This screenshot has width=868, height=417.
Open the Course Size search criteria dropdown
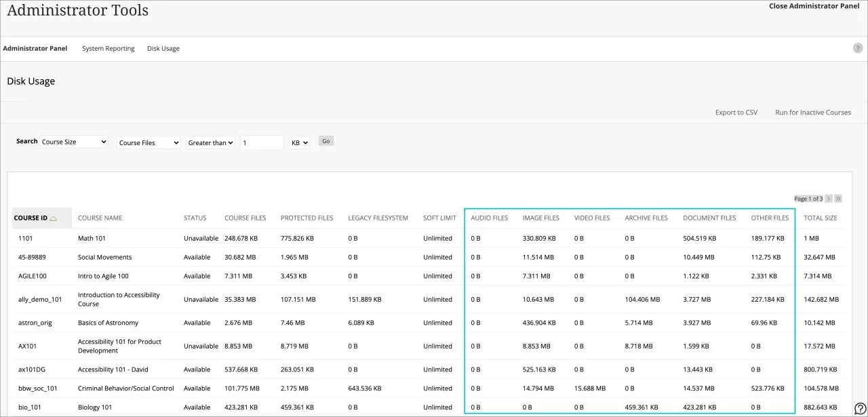[x=73, y=142]
